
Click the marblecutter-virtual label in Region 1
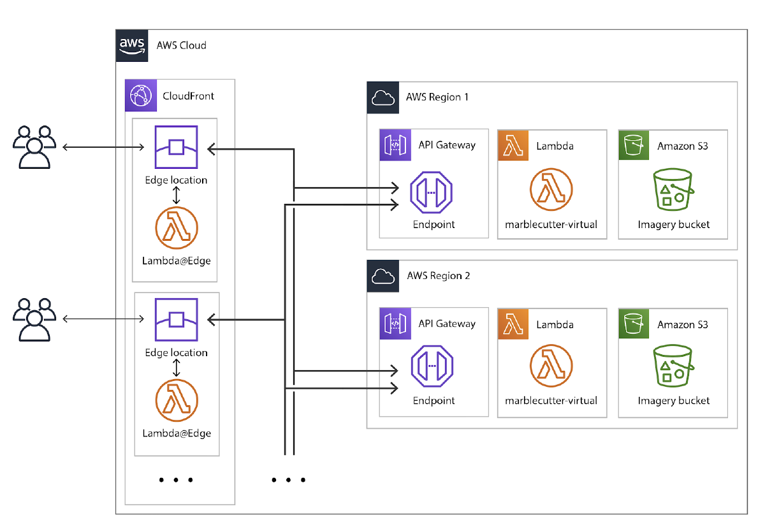click(x=551, y=224)
